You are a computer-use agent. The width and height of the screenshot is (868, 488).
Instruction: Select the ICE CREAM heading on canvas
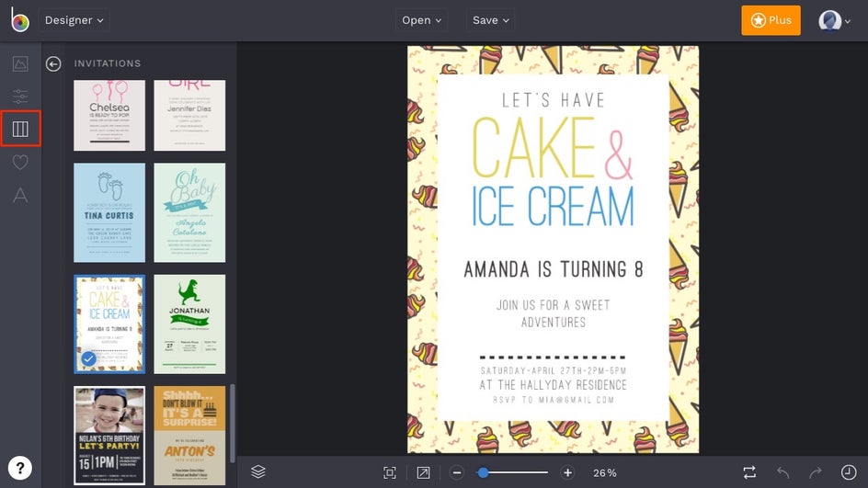tap(553, 207)
